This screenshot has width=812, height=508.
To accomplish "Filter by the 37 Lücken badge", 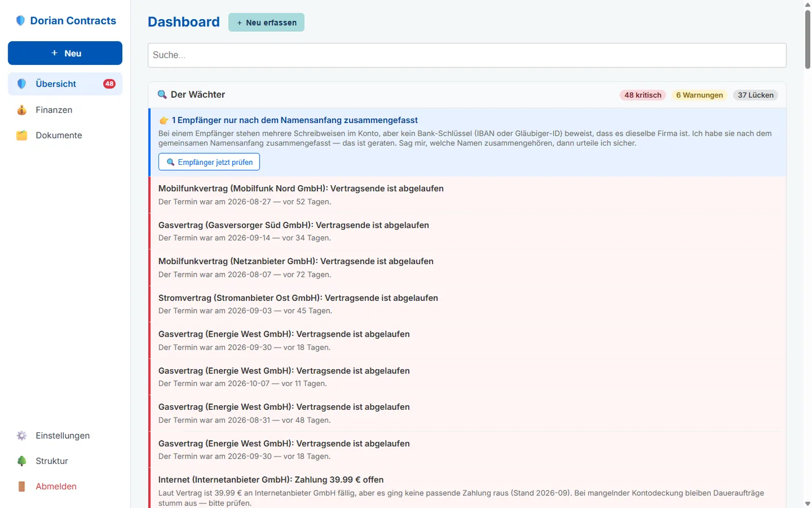I will (x=755, y=95).
